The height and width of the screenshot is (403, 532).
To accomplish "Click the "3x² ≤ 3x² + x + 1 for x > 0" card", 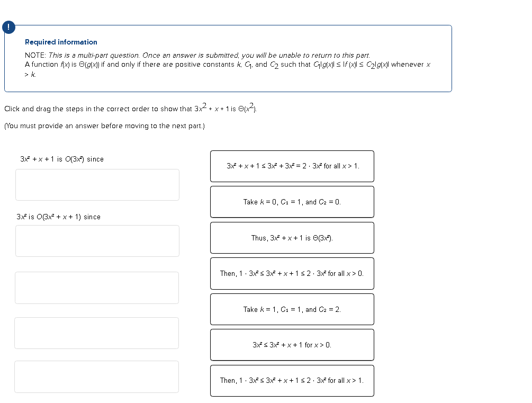I will 292,345.
